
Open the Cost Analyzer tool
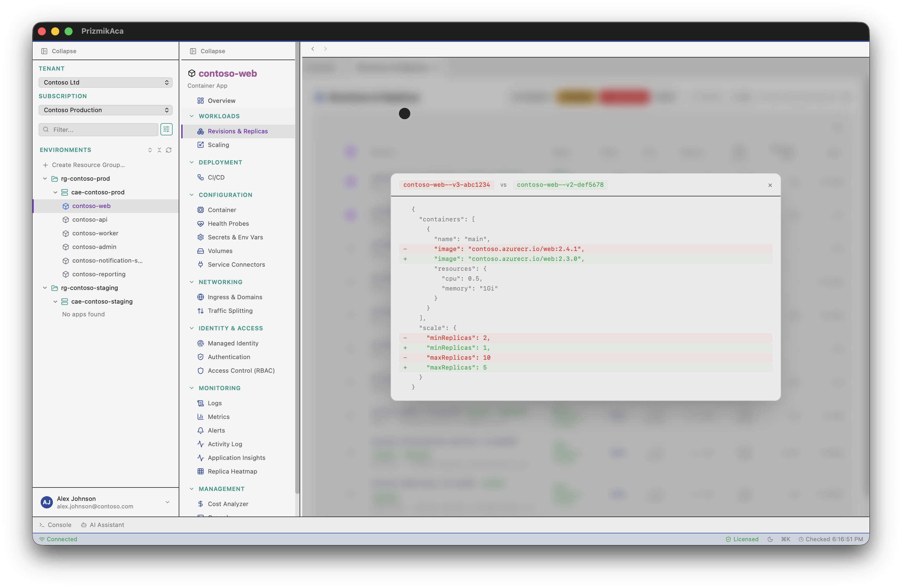click(x=228, y=503)
